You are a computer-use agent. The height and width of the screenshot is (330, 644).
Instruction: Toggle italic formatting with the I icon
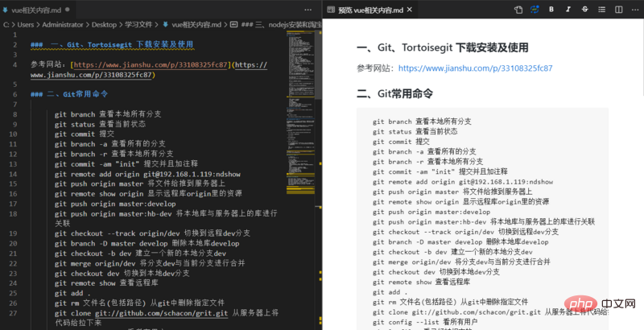point(568,10)
